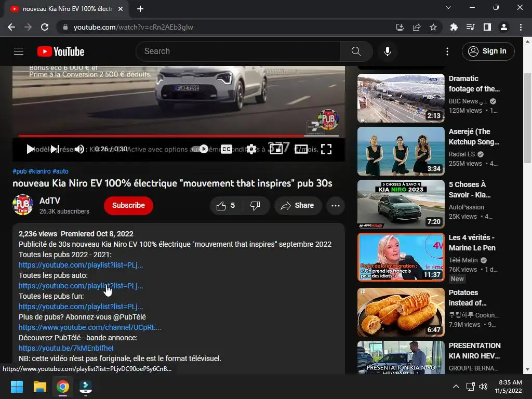Open Chrome three-dot menu
This screenshot has height=399, width=532.
click(x=521, y=27)
